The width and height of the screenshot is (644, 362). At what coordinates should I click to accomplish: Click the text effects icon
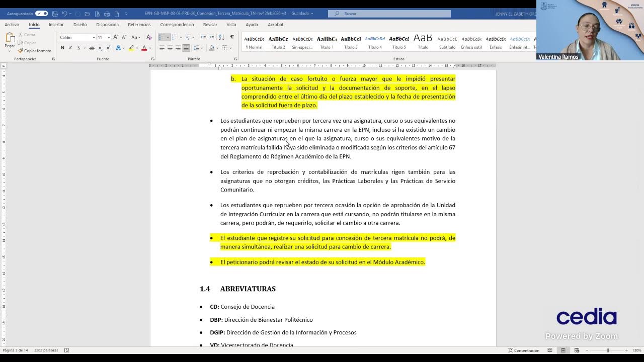pos(118,48)
